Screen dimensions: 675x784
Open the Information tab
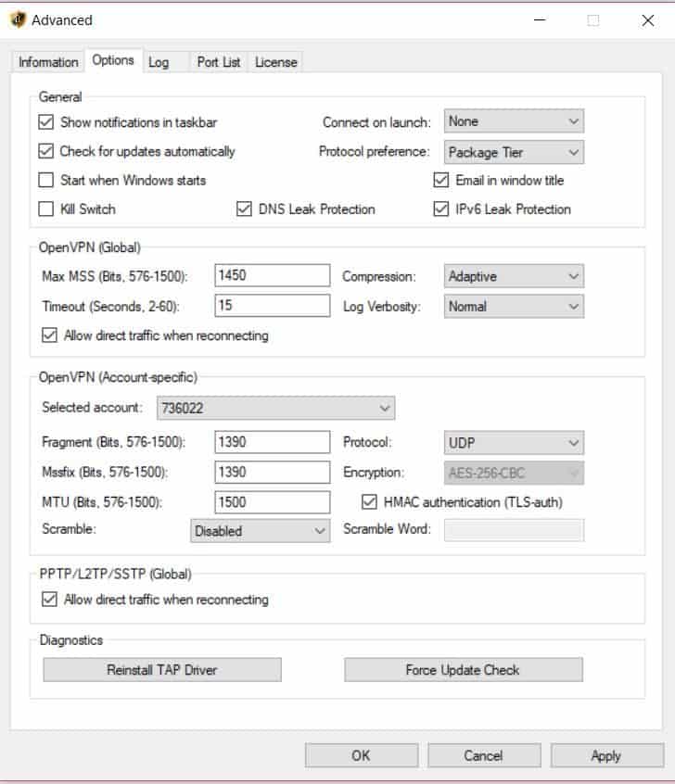(x=48, y=62)
